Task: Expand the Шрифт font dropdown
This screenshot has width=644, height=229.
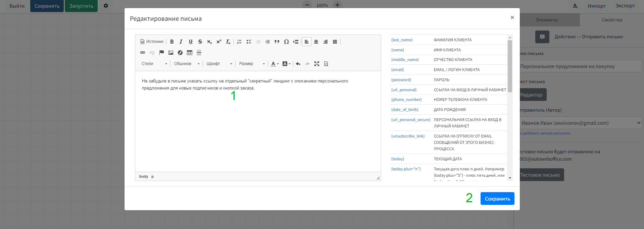Action: pos(219,64)
